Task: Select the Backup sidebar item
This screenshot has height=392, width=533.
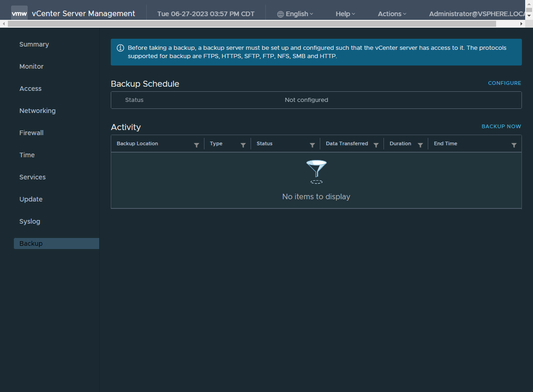Action: coord(56,244)
